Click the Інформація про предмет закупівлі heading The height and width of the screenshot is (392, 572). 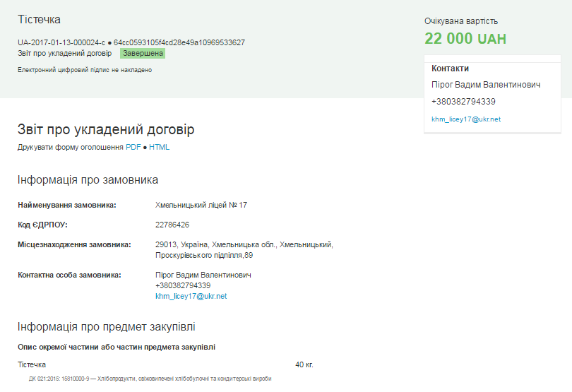click(106, 326)
